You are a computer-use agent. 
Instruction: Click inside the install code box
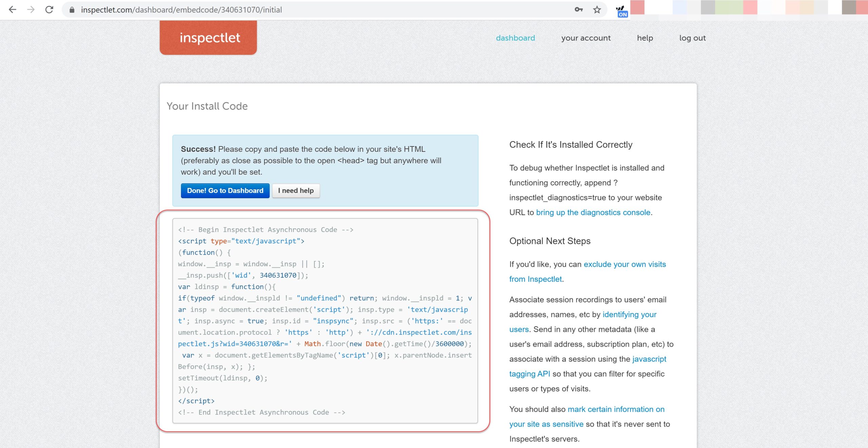[325, 321]
